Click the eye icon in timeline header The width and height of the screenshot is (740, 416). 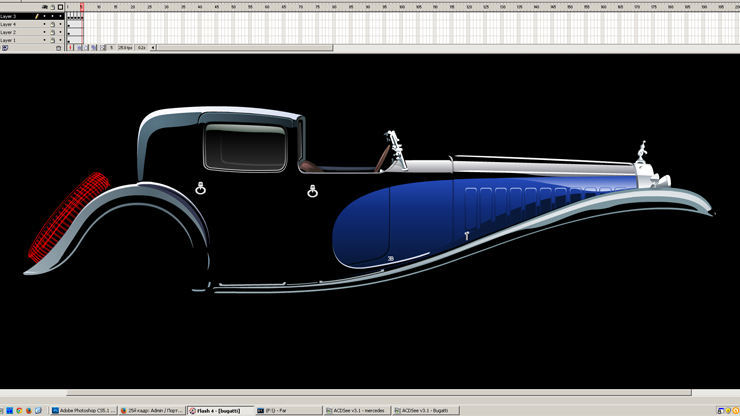(45, 7)
